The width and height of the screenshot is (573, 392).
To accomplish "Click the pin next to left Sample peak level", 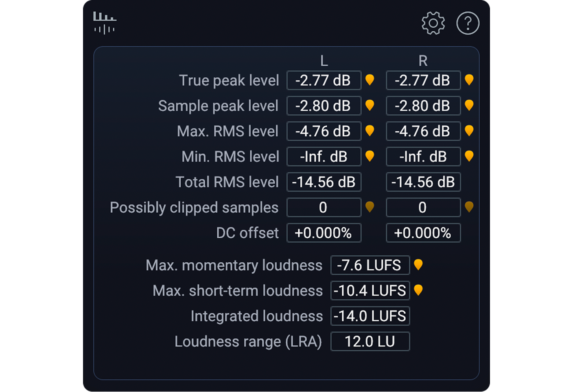I will [370, 106].
